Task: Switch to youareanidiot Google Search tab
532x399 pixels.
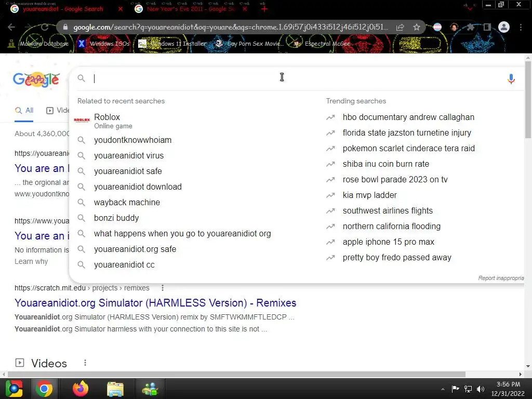Action: point(63,9)
